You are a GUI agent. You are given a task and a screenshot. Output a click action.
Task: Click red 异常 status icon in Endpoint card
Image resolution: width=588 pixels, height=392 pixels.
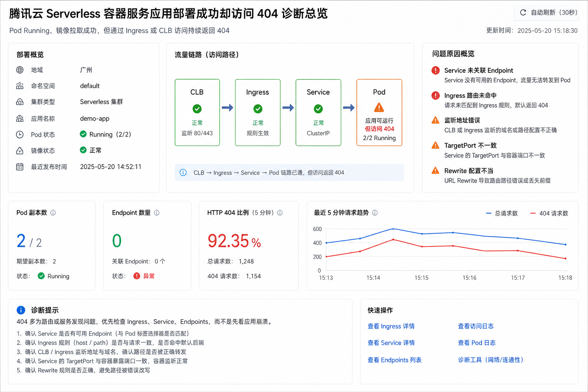tap(137, 276)
